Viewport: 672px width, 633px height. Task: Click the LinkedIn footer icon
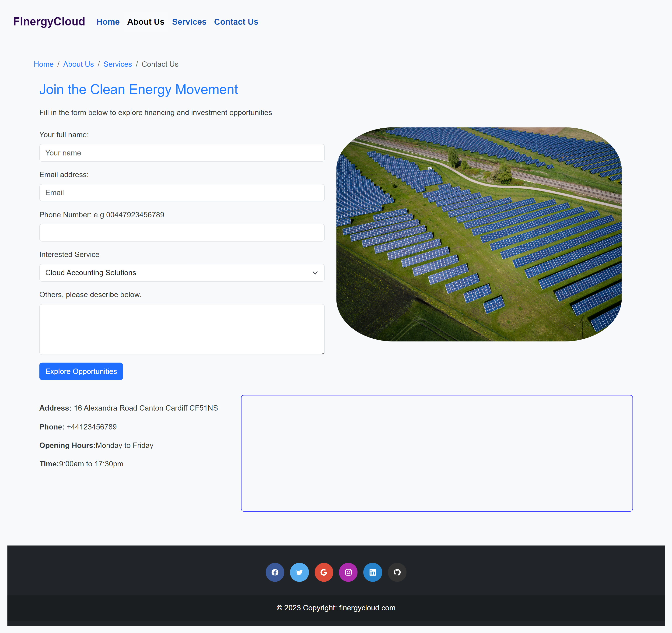[372, 572]
